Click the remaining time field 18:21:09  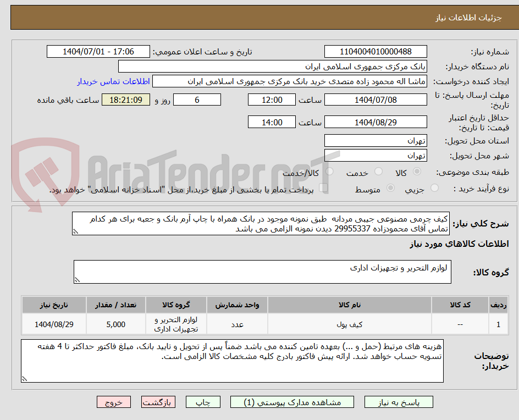125,100
